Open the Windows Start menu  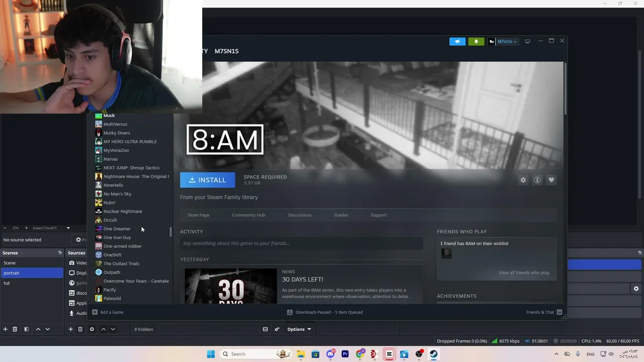click(211, 354)
